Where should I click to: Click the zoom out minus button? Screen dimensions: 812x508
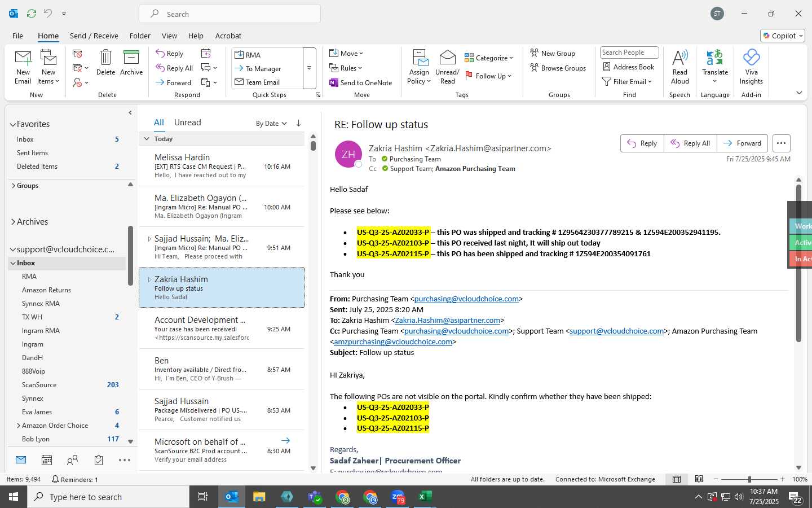pos(716,479)
